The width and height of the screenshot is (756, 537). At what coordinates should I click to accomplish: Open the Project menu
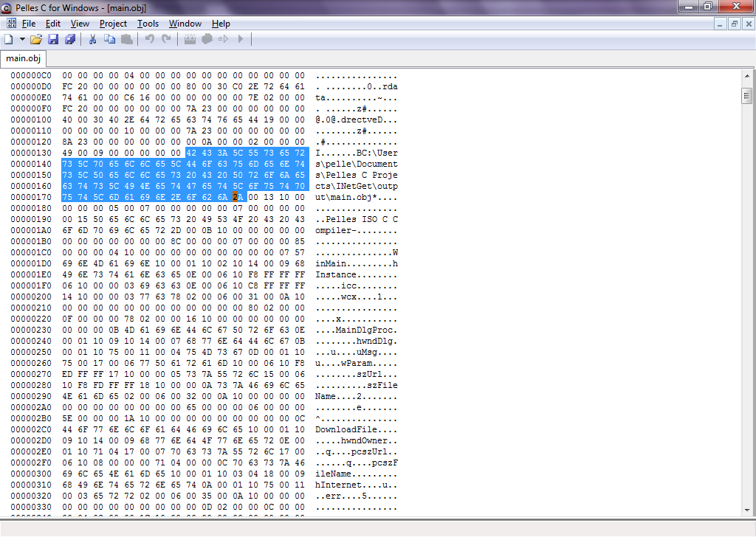pos(113,24)
